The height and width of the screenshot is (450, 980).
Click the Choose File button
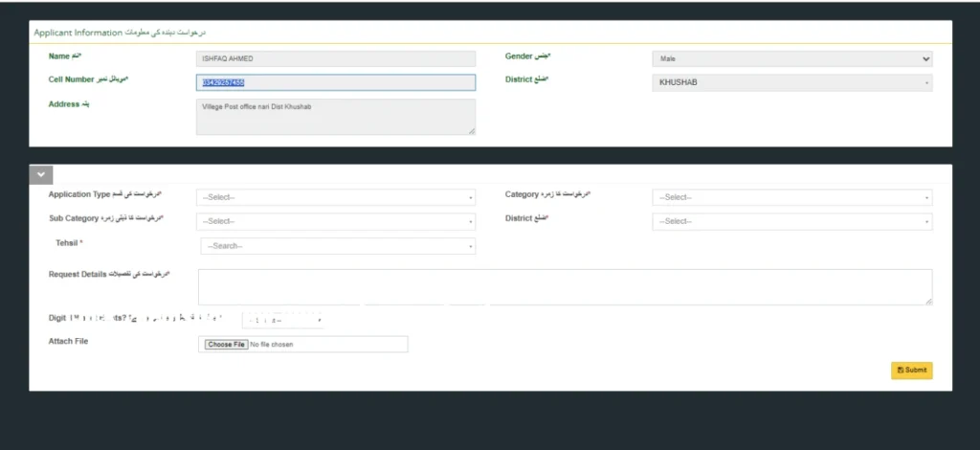(x=226, y=345)
